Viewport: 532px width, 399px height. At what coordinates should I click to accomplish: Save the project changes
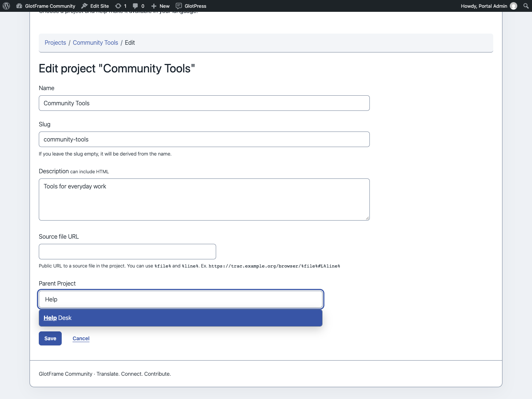50,338
